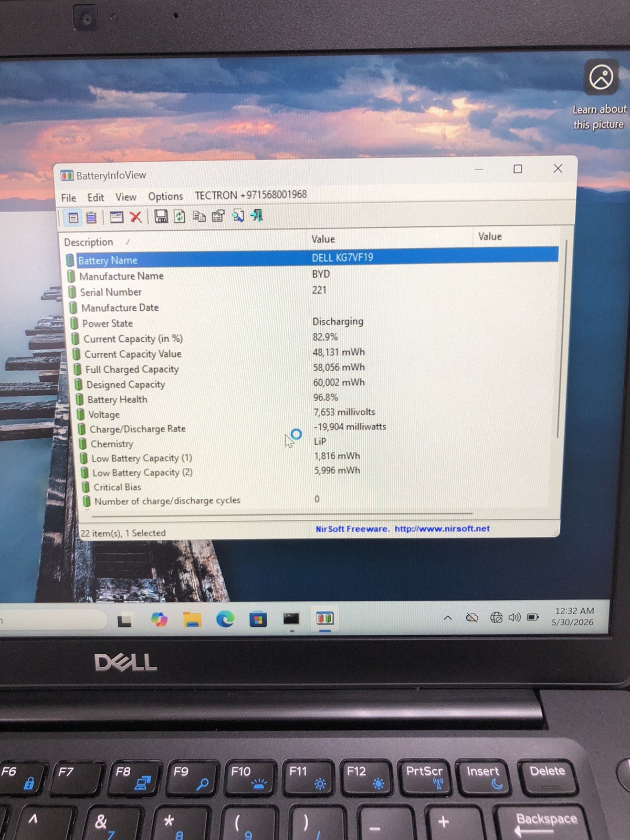Image resolution: width=630 pixels, height=840 pixels.
Task: Select the Full Charged Capacity row
Action: (312, 368)
